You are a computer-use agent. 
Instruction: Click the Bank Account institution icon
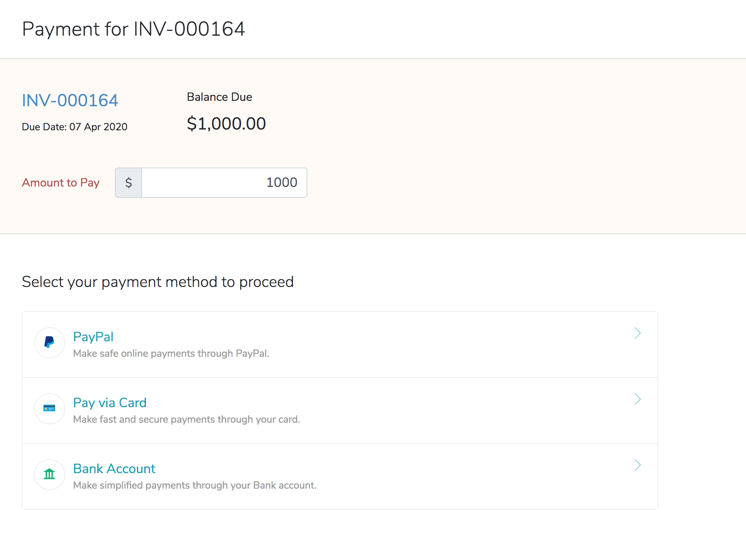click(49, 474)
